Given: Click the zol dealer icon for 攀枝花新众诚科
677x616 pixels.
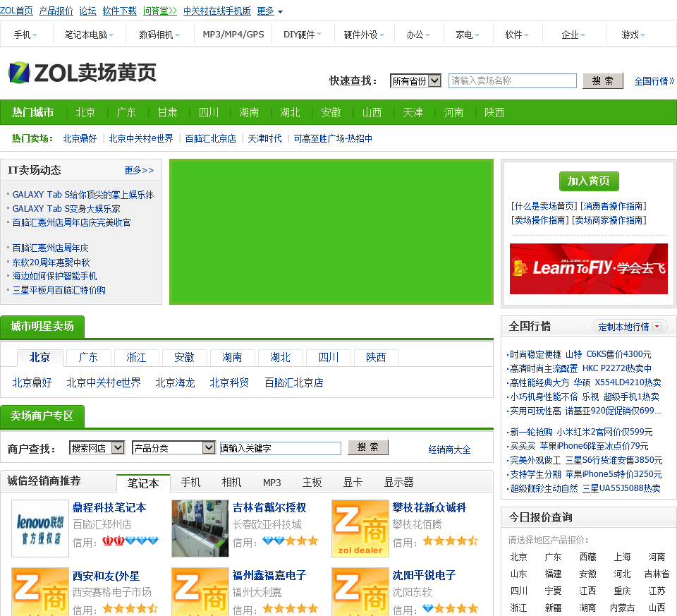Looking at the screenshot, I should pos(360,529).
